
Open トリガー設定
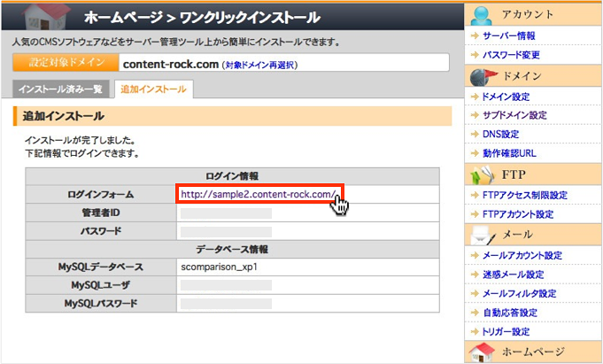click(506, 331)
